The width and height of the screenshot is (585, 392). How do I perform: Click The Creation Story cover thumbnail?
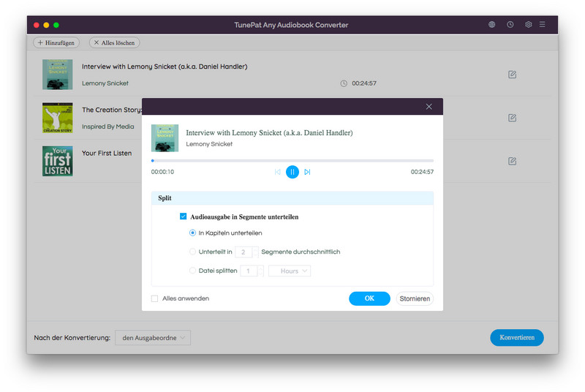coord(58,118)
